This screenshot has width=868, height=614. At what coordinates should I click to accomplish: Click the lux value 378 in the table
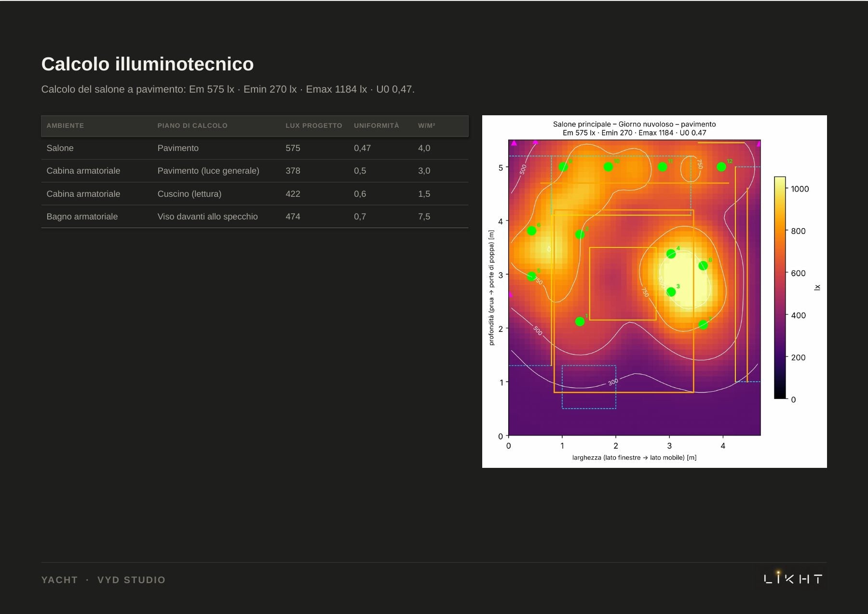pos(293,171)
